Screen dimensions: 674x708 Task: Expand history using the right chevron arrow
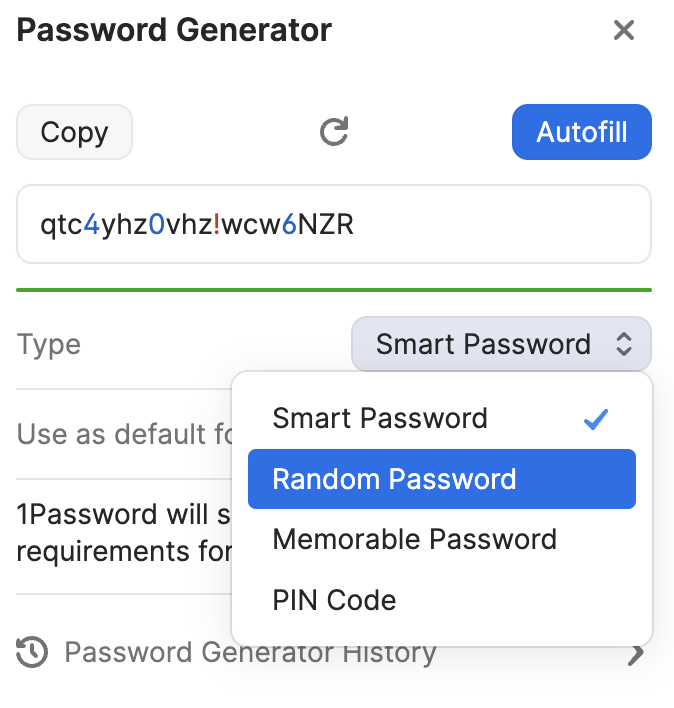coord(636,655)
